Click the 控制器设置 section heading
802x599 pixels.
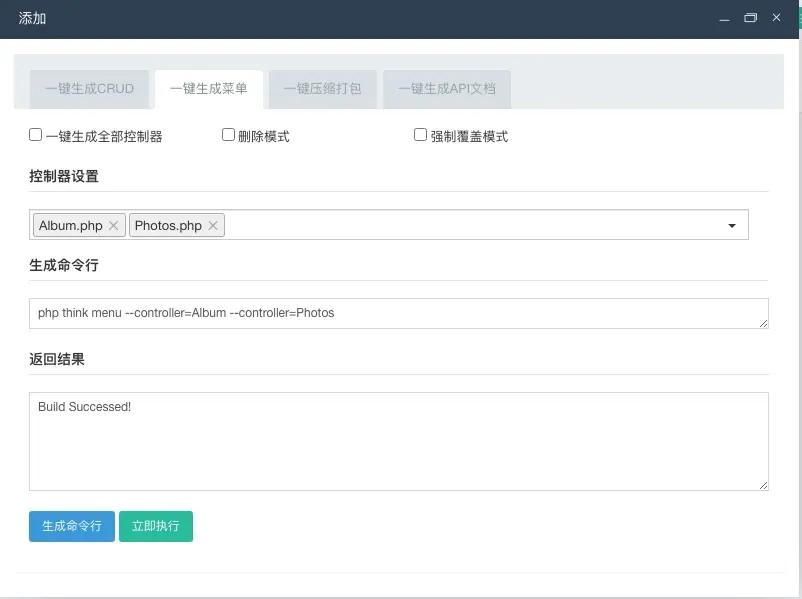64,176
